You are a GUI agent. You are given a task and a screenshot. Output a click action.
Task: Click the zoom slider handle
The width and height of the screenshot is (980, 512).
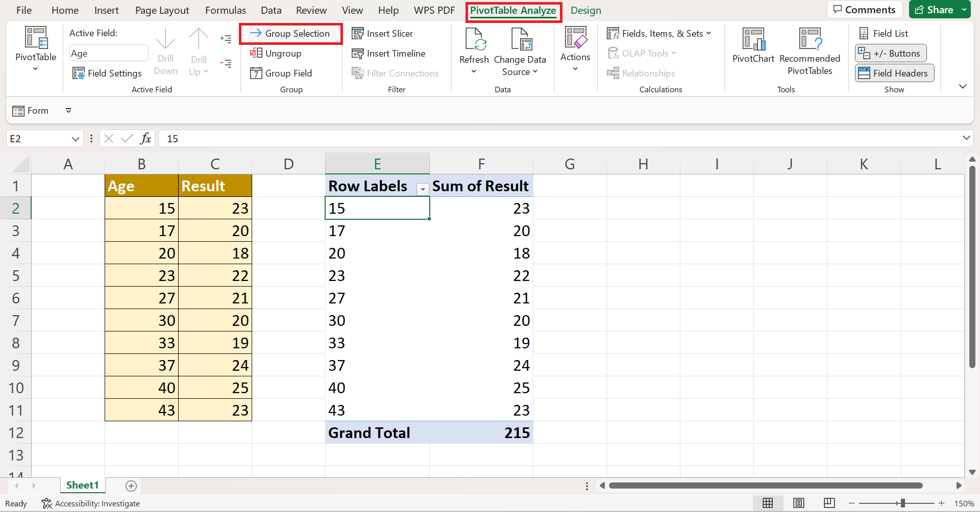pyautogui.click(x=902, y=503)
